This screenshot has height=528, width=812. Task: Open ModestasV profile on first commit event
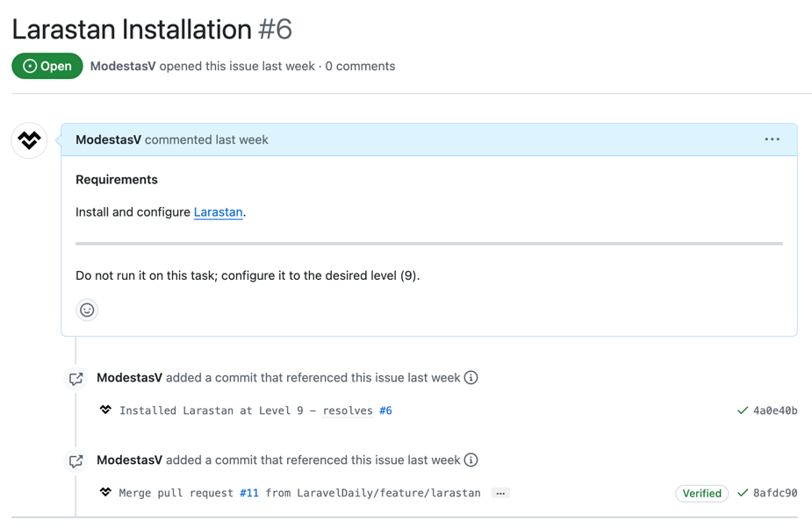coord(129,378)
